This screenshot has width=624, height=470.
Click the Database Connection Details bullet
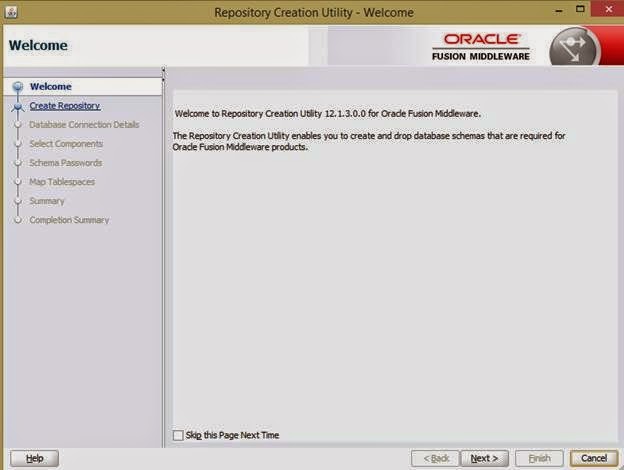18,125
